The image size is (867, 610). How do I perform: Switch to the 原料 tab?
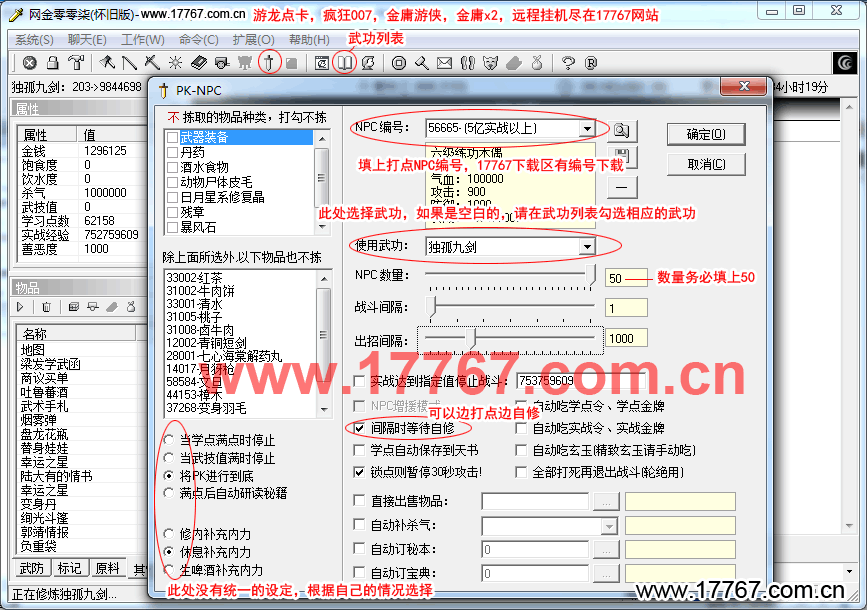107,568
